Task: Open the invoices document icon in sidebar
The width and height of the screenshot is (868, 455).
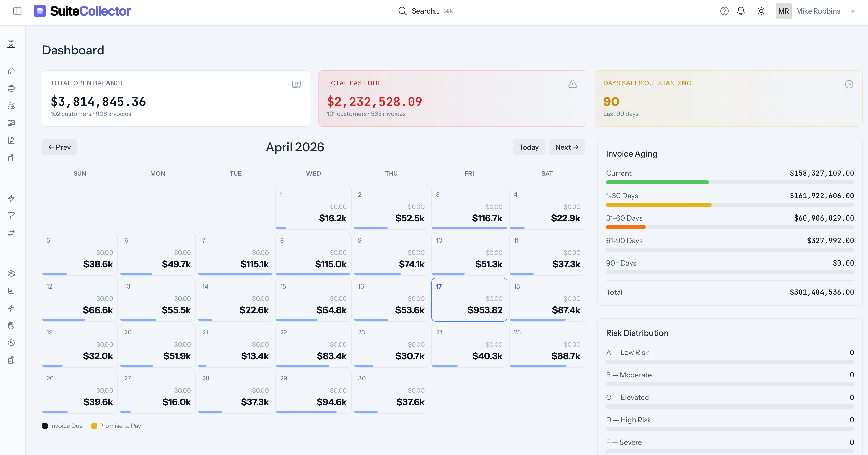Action: (x=11, y=140)
